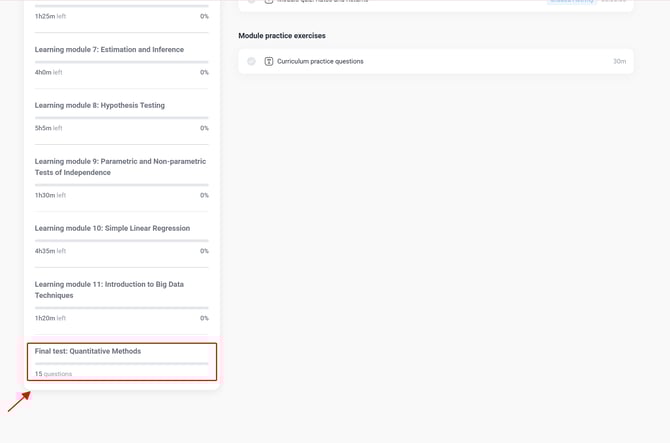670x443 pixels.
Task: Go to Learning module 10: Simple Linear Regression
Action: (112, 228)
